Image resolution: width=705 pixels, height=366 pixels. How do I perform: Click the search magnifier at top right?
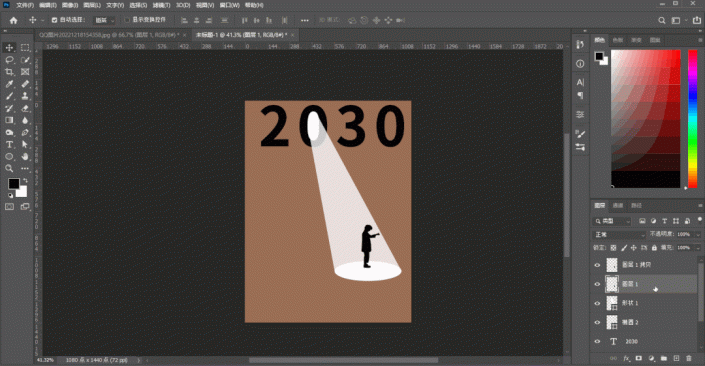tap(662, 20)
